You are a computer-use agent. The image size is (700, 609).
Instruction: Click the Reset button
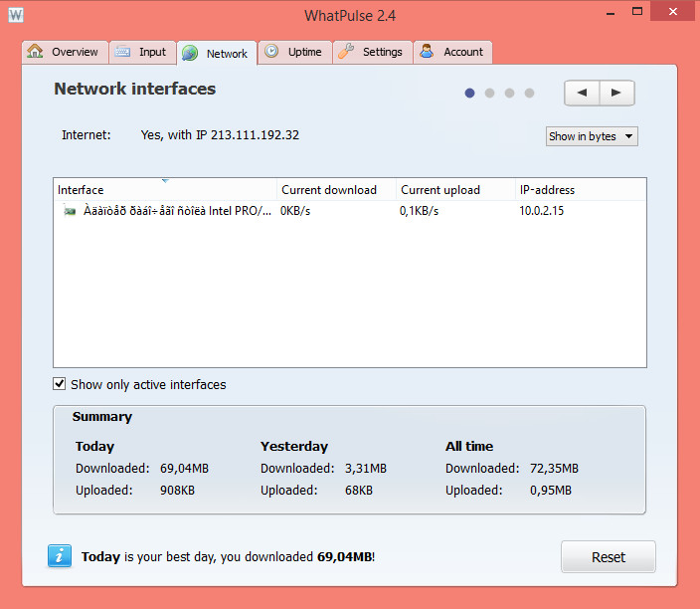609,556
